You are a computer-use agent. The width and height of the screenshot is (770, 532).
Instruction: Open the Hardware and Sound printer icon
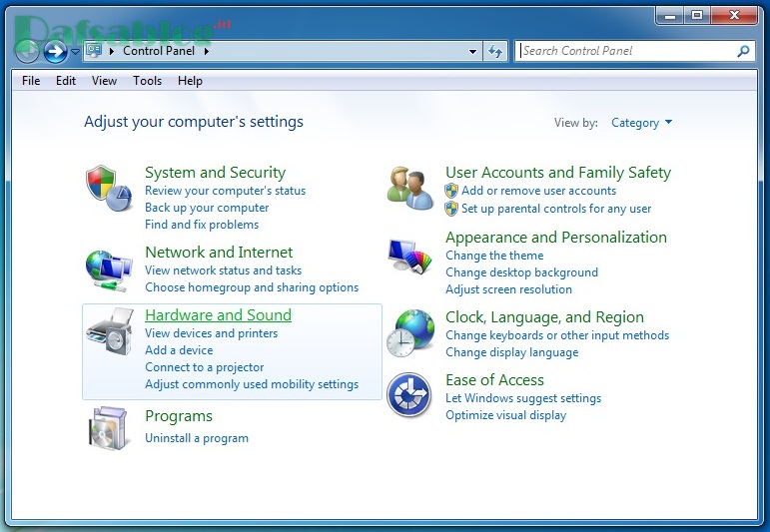coord(110,331)
